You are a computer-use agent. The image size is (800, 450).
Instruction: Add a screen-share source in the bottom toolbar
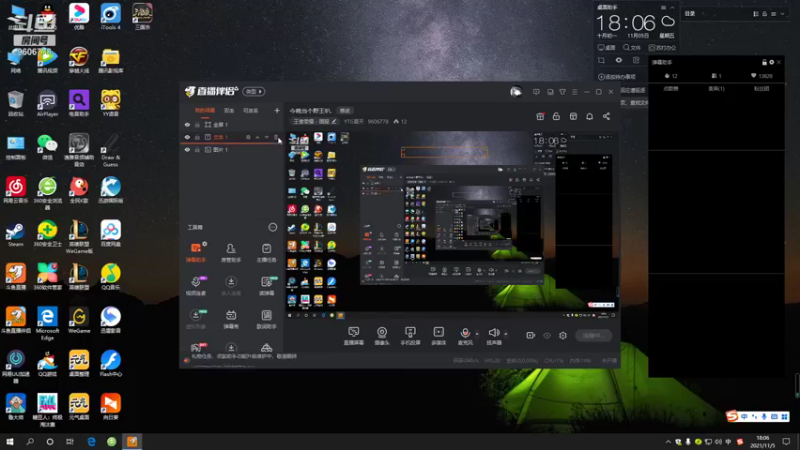coord(353,336)
